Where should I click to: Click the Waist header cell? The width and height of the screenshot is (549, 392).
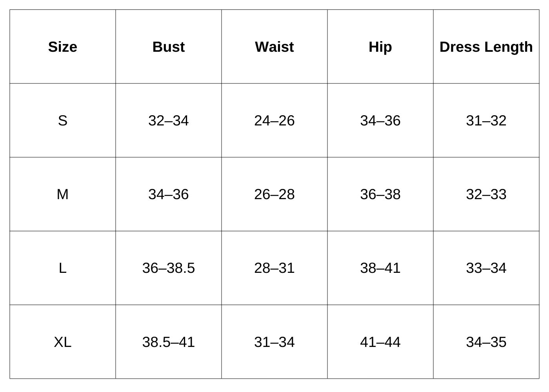pyautogui.click(x=274, y=47)
